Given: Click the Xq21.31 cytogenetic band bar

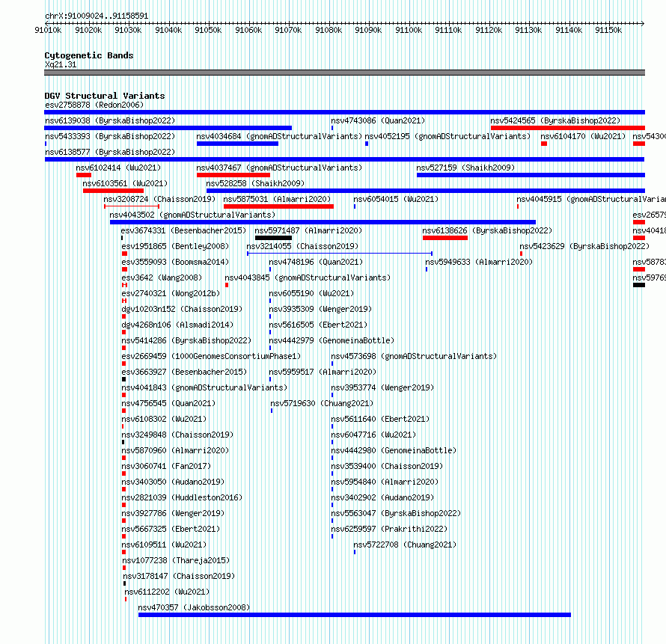Looking at the screenshot, I should 344,73.
